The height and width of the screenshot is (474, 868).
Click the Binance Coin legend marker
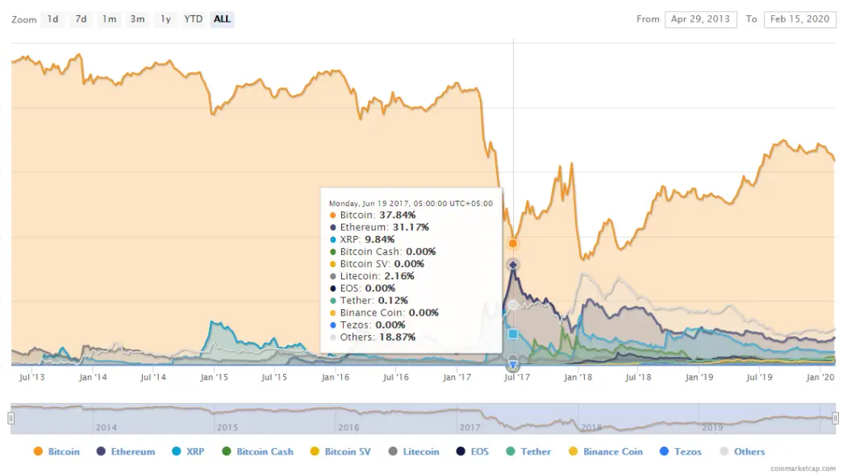click(x=573, y=451)
